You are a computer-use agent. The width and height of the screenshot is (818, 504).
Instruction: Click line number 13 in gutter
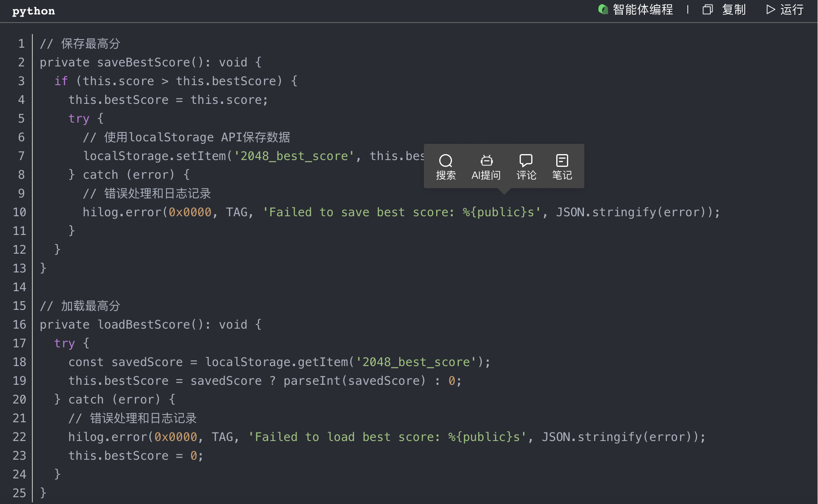[x=20, y=268]
